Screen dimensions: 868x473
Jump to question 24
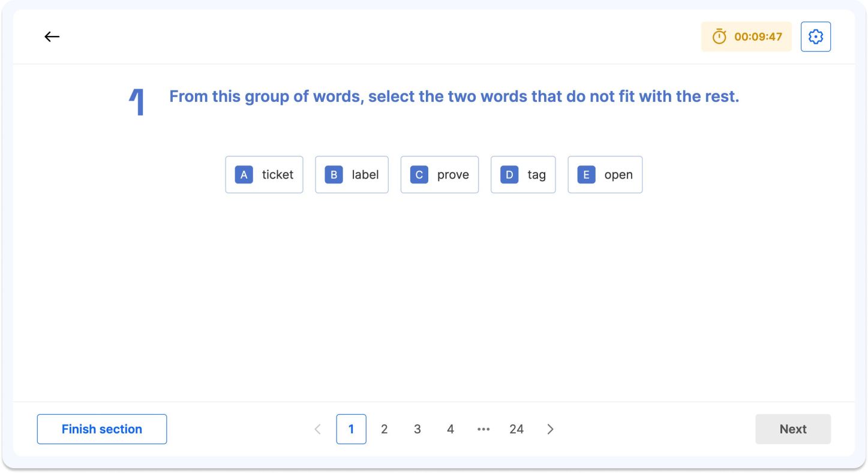(x=516, y=429)
